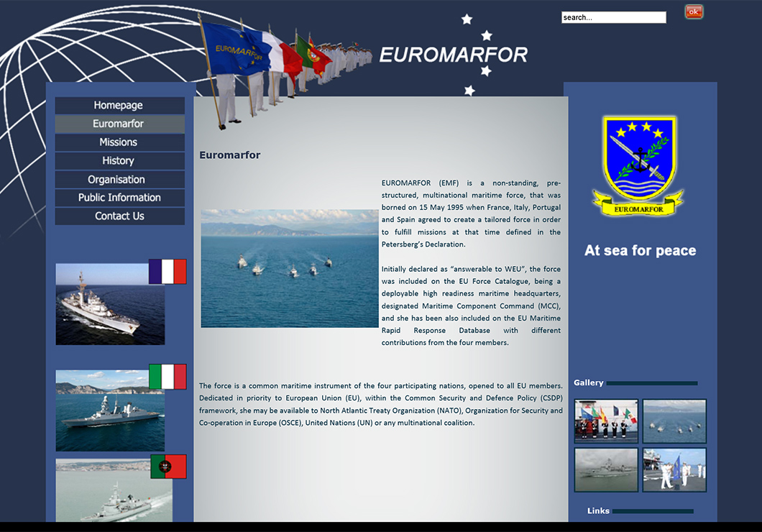
Task: Go to the Missions page
Action: point(119,142)
